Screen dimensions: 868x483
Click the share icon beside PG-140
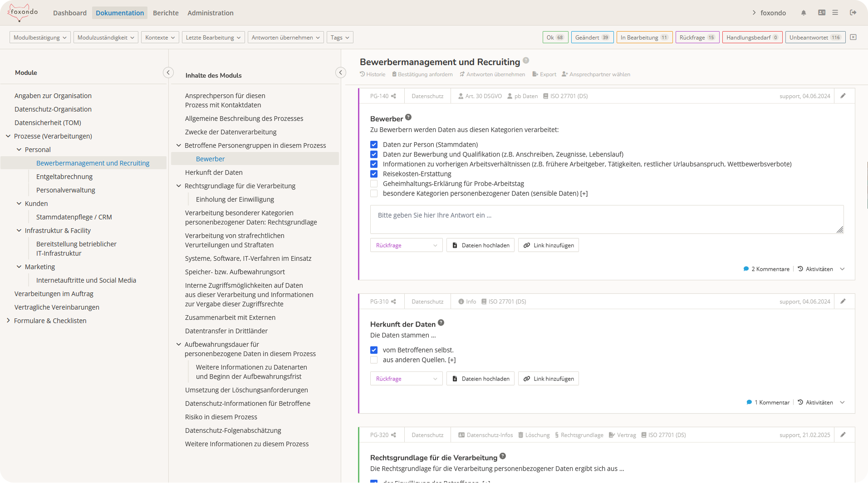[x=394, y=96]
